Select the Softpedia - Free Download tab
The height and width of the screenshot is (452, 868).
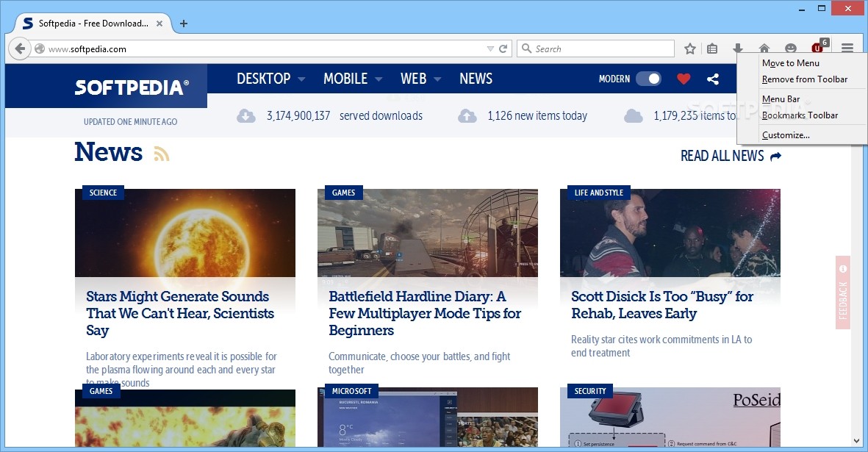pos(92,24)
